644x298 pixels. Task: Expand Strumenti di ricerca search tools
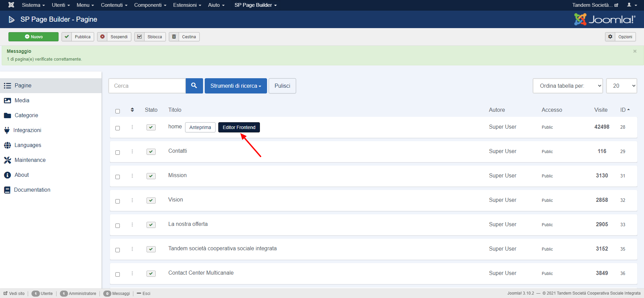pos(236,86)
